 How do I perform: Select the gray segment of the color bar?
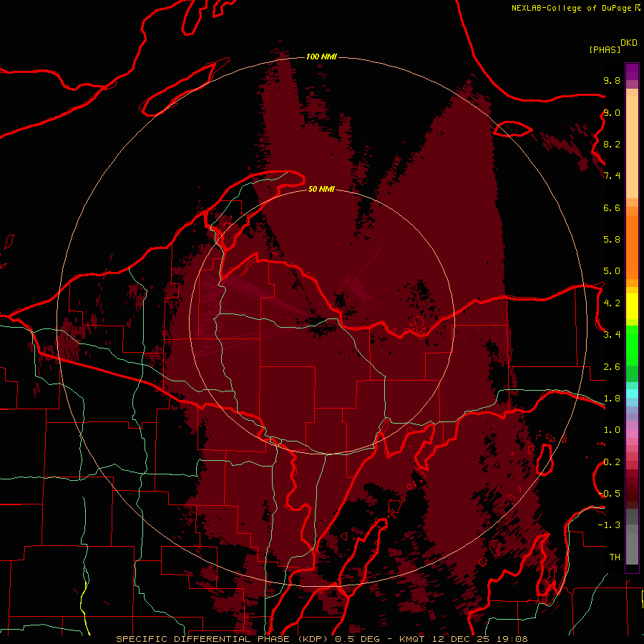(632, 537)
